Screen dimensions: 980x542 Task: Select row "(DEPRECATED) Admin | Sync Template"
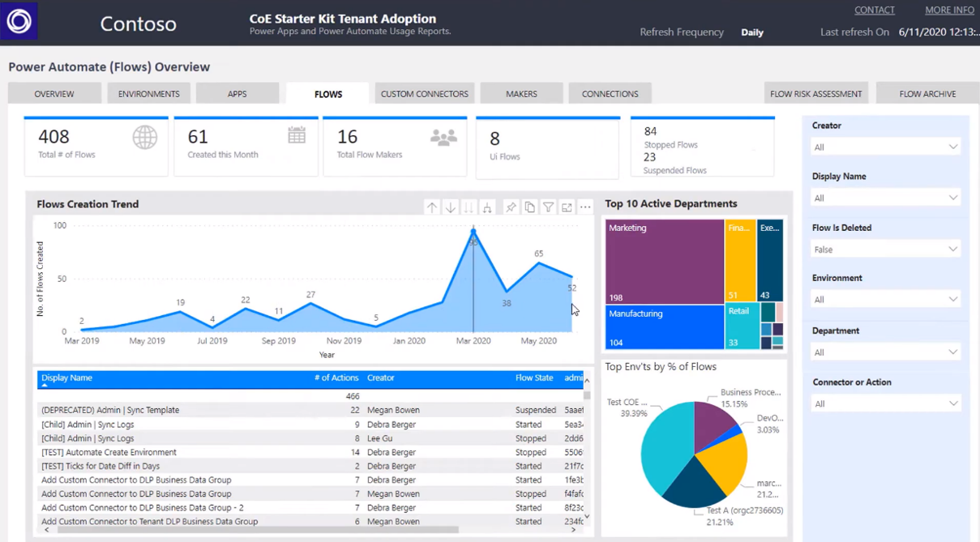(310, 410)
